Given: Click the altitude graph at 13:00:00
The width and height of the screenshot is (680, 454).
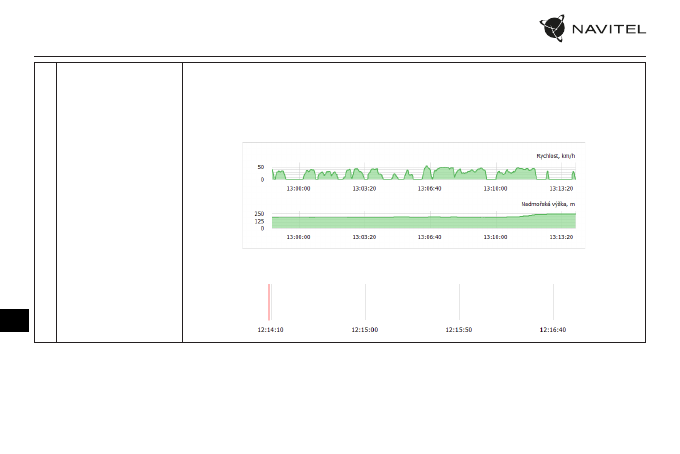Looking at the screenshot, I should [298, 221].
